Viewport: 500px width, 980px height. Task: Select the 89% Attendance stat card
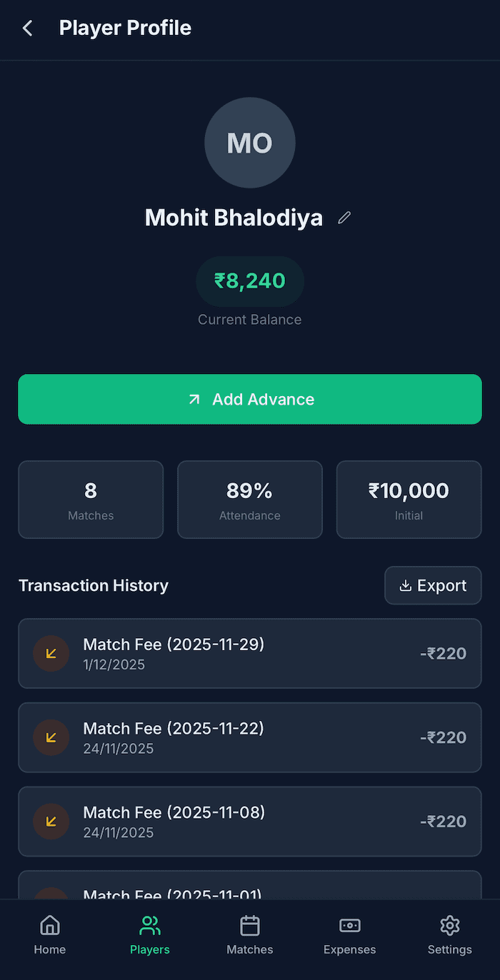tap(250, 499)
